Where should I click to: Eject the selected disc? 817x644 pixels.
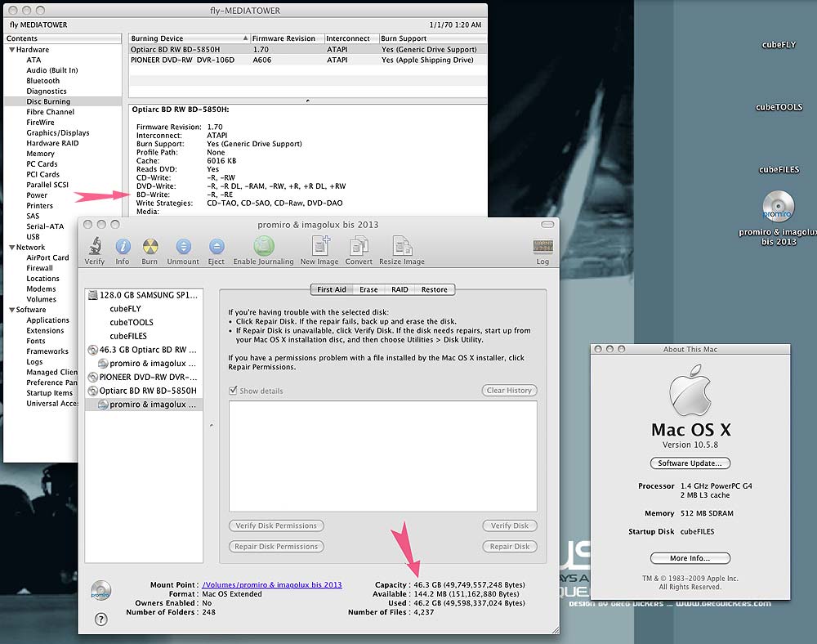(216, 247)
